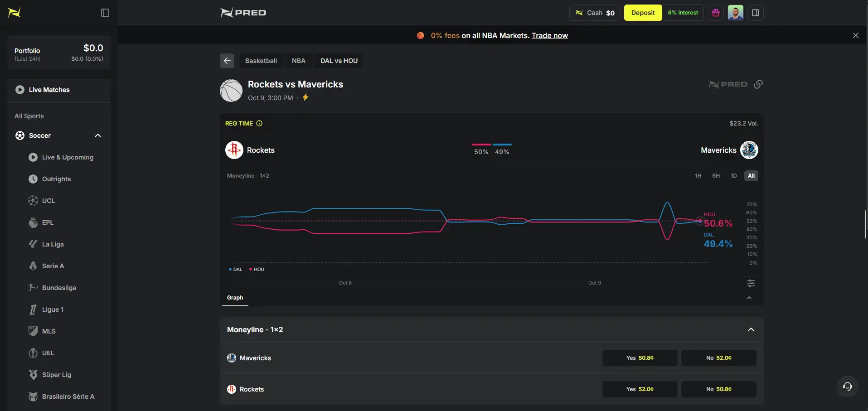The width and height of the screenshot is (868, 411).
Task: Open chart settings sliders icon
Action: click(x=751, y=283)
